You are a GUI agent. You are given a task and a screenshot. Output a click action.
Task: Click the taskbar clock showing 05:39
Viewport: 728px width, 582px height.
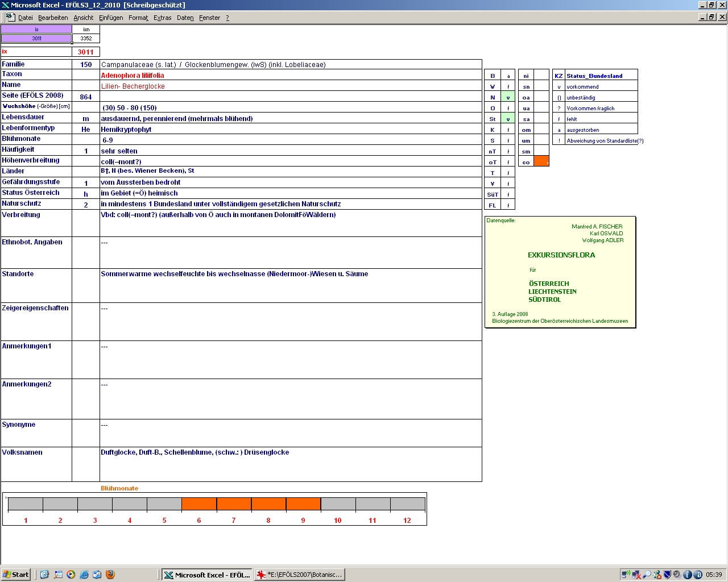[714, 575]
